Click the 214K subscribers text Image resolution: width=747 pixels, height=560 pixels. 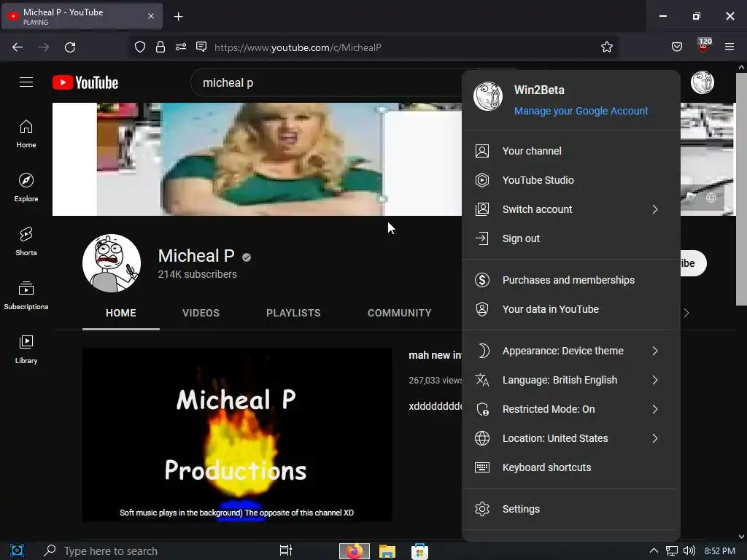pos(197,274)
